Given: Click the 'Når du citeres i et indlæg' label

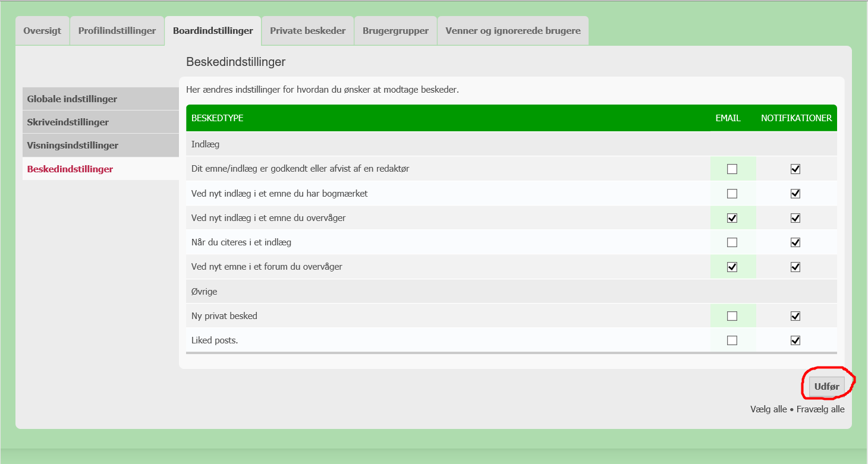Looking at the screenshot, I should tap(241, 242).
